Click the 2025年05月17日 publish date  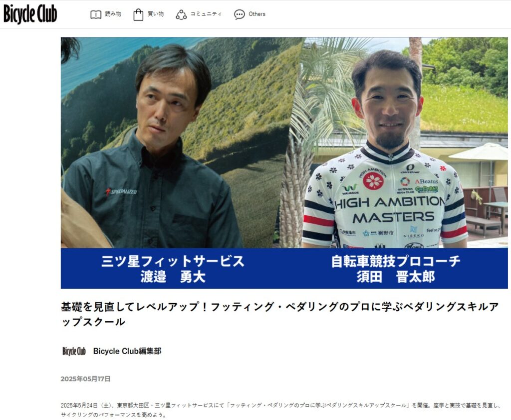coord(85,379)
